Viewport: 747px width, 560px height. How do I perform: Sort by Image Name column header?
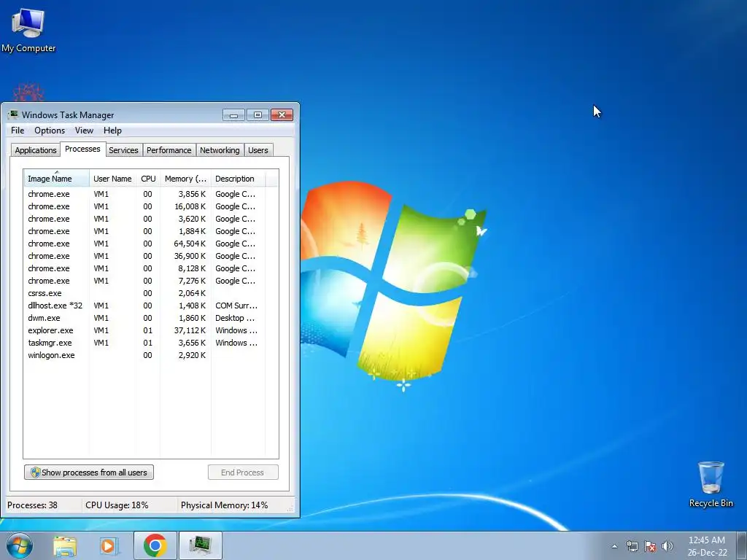[x=56, y=179]
